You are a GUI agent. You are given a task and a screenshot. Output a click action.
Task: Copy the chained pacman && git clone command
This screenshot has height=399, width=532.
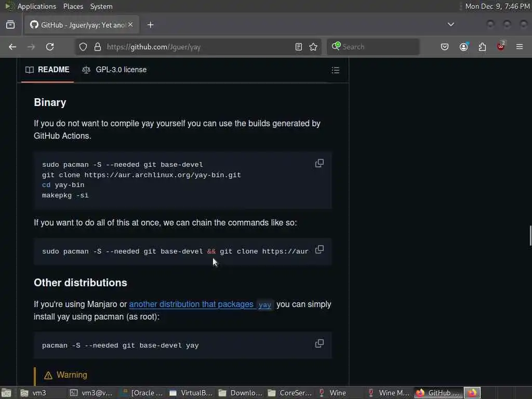coord(320,250)
